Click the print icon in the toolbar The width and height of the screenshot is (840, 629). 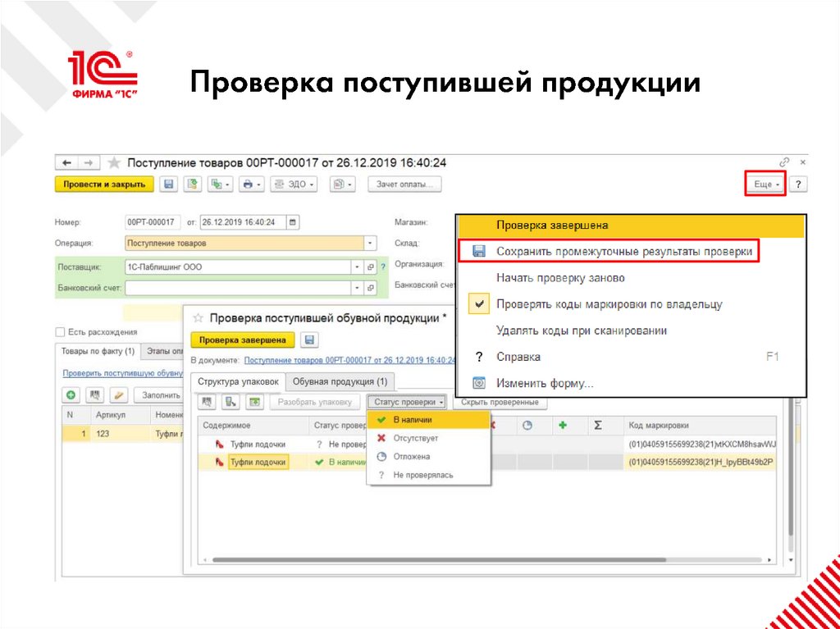point(249,184)
